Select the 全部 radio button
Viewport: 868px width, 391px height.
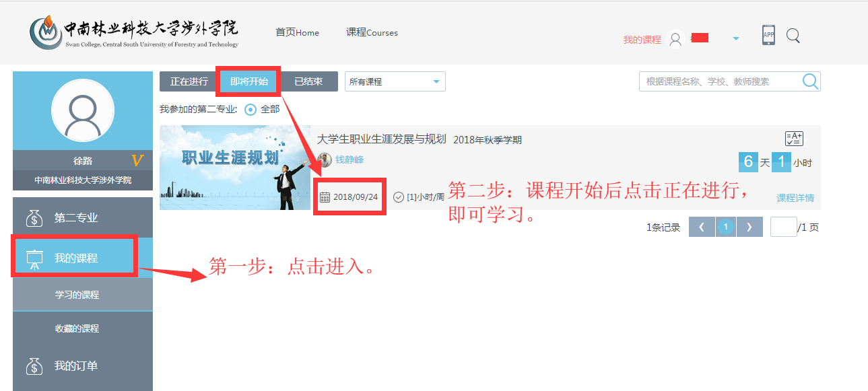click(248, 108)
